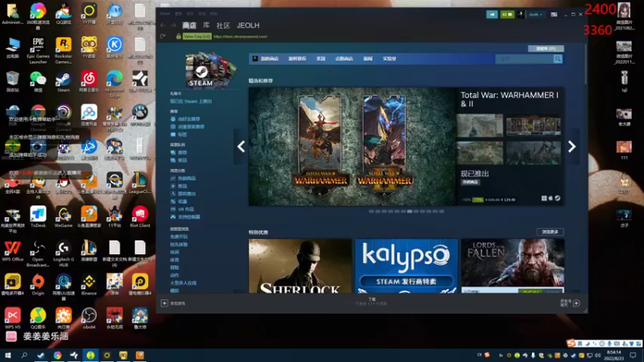This screenshot has height=362, width=644.
Task: Open 大型多人在线 genre link
Action: click(184, 283)
